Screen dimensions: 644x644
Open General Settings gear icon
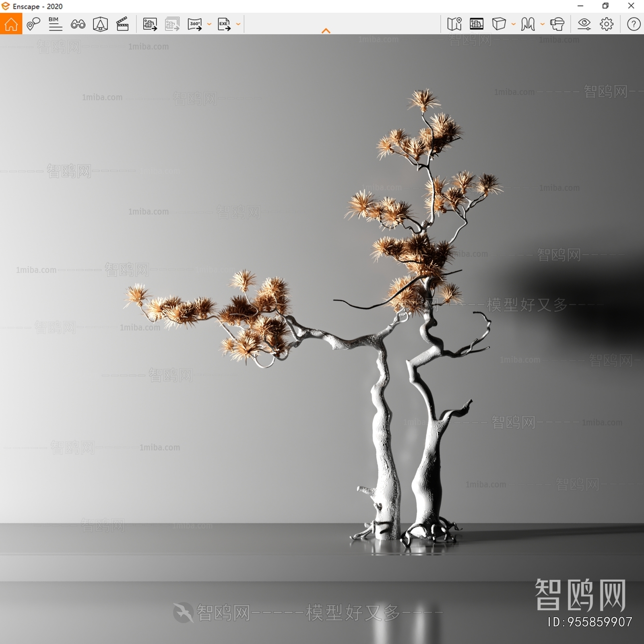[x=607, y=24]
